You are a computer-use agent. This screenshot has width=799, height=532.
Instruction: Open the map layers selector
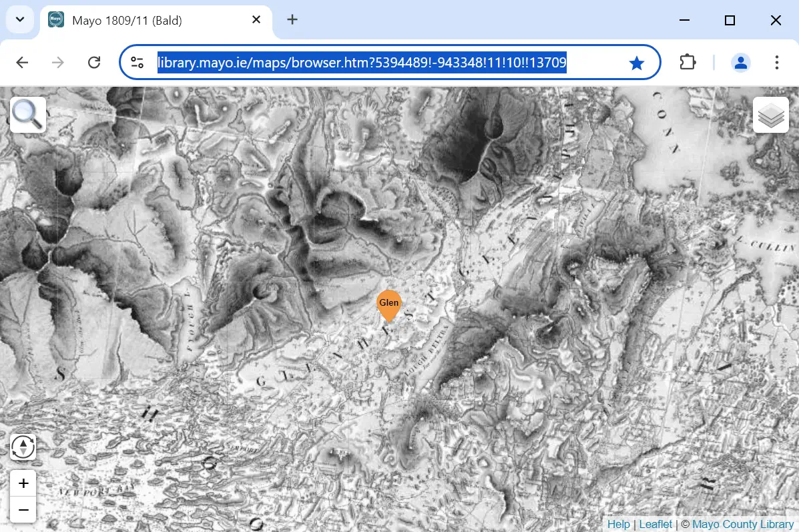click(771, 115)
